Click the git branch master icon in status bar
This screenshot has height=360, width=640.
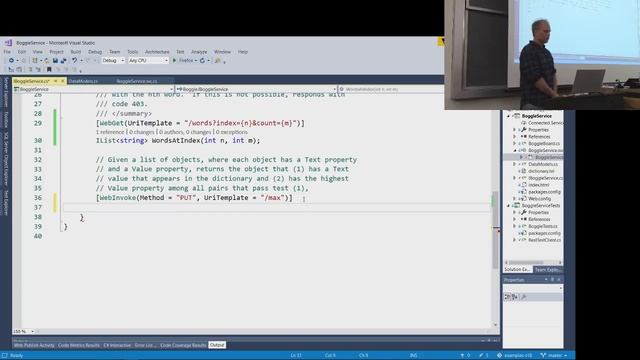pos(543,356)
